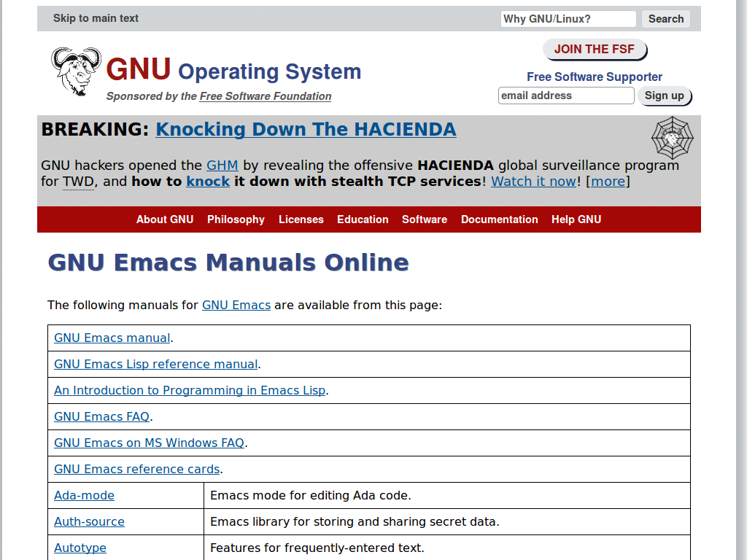Click inside the email address field
Image resolution: width=747 pixels, height=560 pixels.
pyautogui.click(x=566, y=96)
